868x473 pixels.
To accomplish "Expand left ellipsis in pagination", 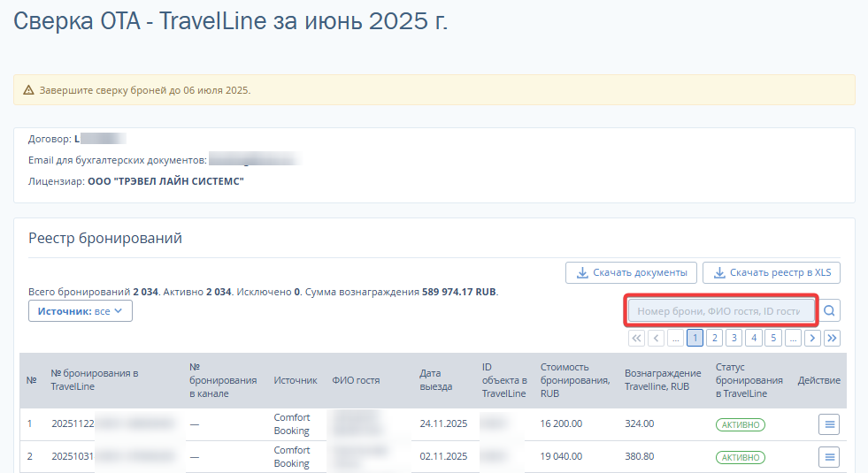I will 675,338.
